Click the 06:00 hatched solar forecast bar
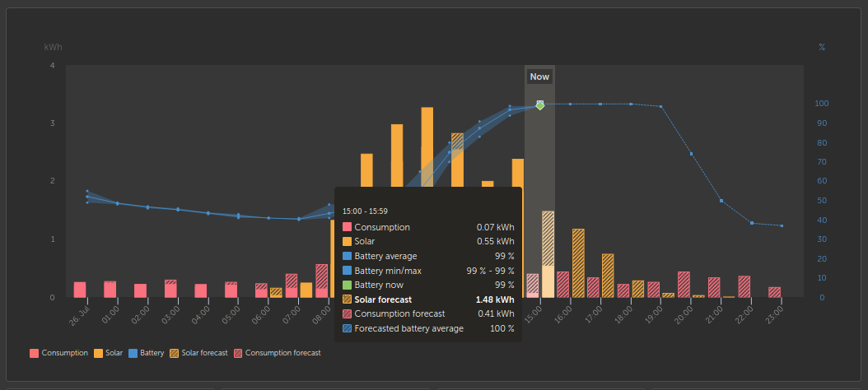The height and width of the screenshot is (390, 868). [x=276, y=293]
